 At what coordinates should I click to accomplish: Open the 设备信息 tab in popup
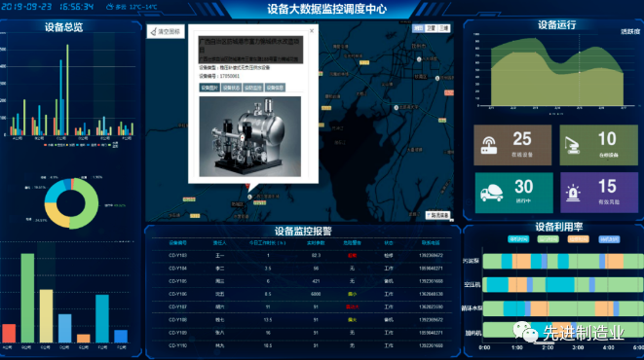275,88
